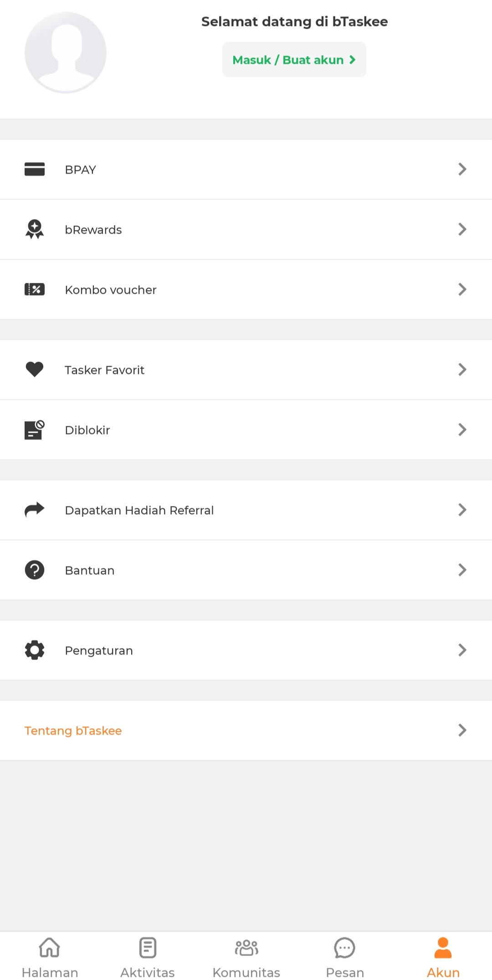Tap the bRewards badge icon
This screenshot has width=492, height=980.
coord(35,229)
